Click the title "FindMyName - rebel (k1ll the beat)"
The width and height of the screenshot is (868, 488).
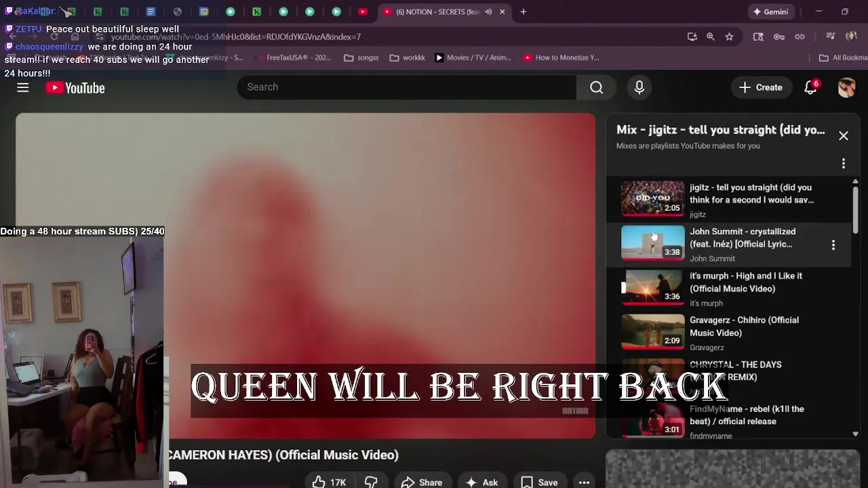point(747,415)
